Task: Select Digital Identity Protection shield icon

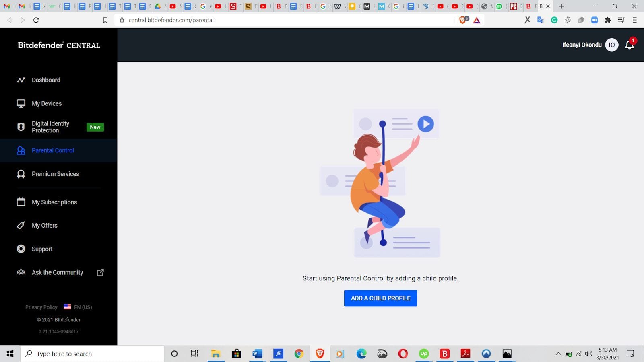Action: [x=21, y=127]
